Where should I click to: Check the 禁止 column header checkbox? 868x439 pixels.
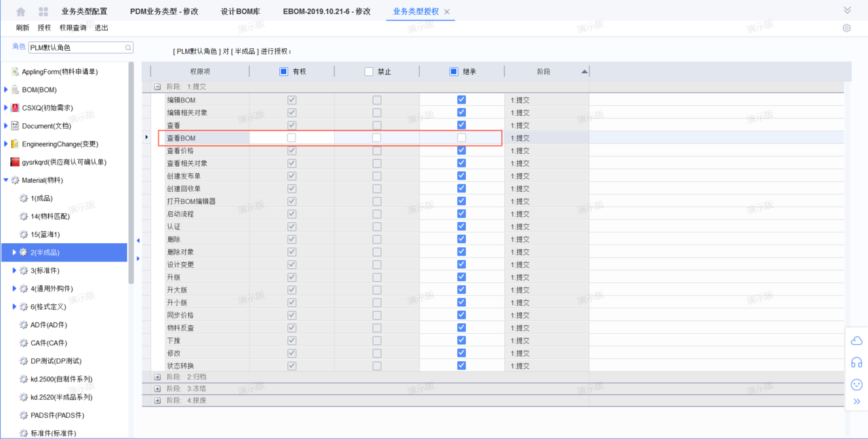click(369, 70)
